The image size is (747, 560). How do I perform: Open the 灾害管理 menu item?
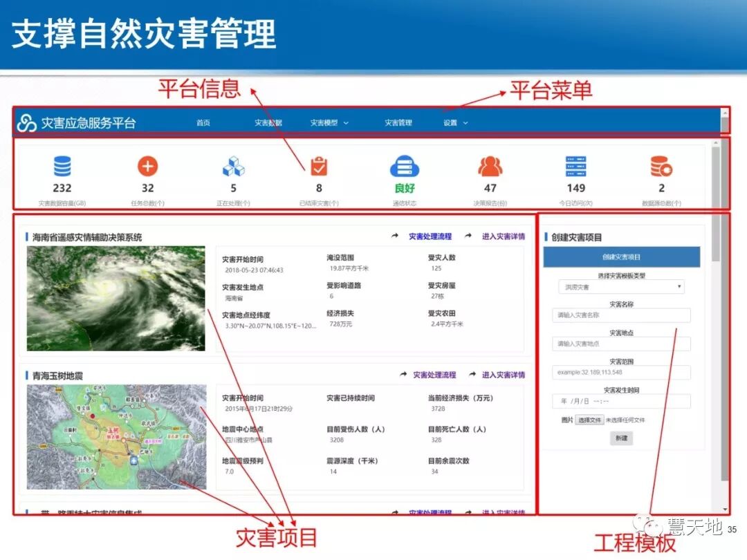click(x=398, y=123)
